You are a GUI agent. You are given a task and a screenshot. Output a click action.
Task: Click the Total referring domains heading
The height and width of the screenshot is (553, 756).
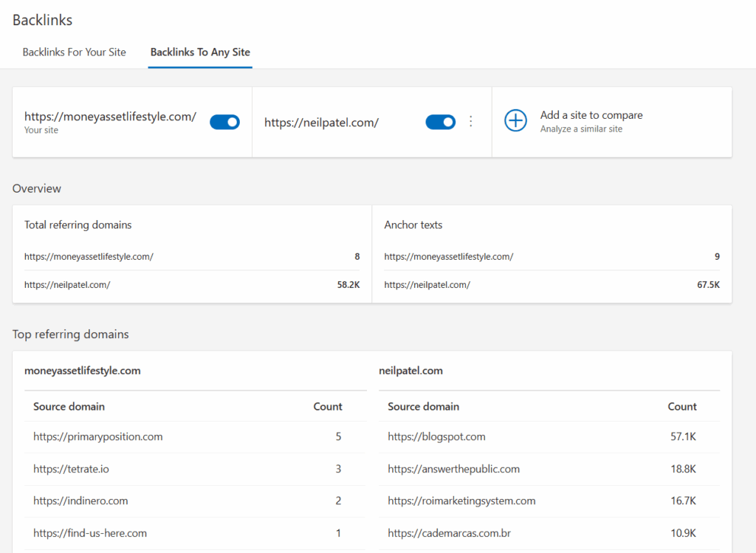pyautogui.click(x=78, y=224)
